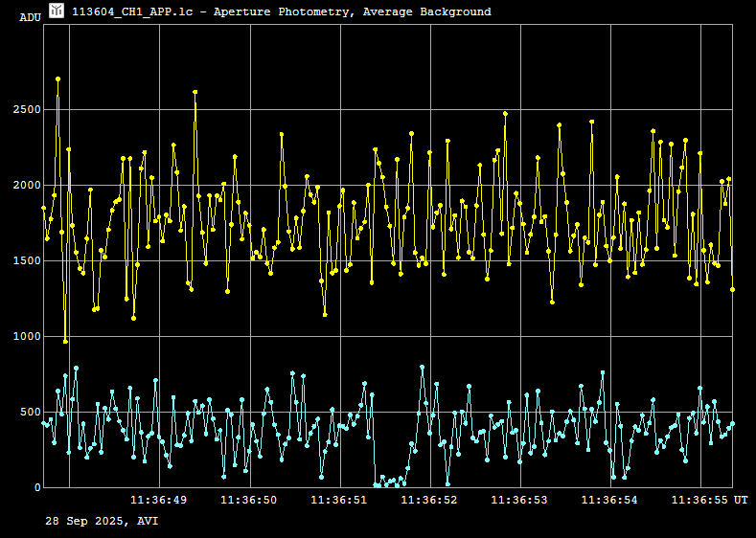Click the ADU axis unit label

click(30, 18)
